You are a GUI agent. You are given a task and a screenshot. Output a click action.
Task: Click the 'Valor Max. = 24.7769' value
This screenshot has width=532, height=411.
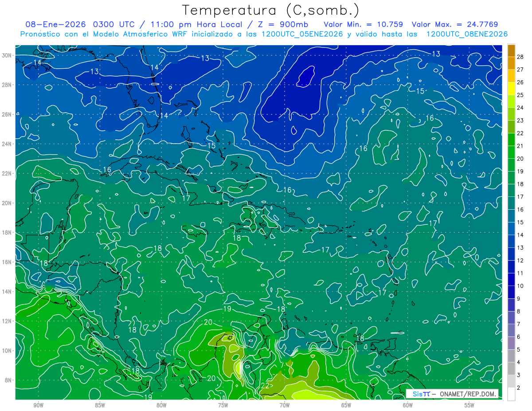pyautogui.click(x=455, y=24)
